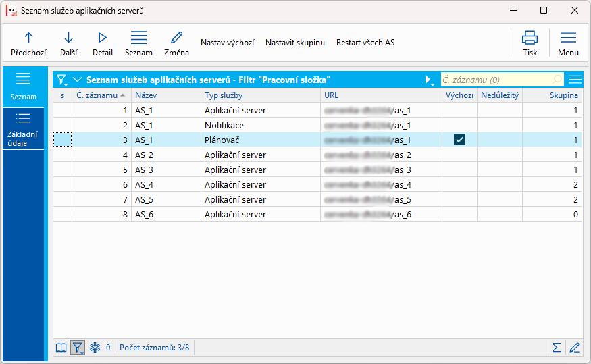Open the Základní údaje sidebar tab
This screenshot has width=591, height=364.
pos(24,129)
